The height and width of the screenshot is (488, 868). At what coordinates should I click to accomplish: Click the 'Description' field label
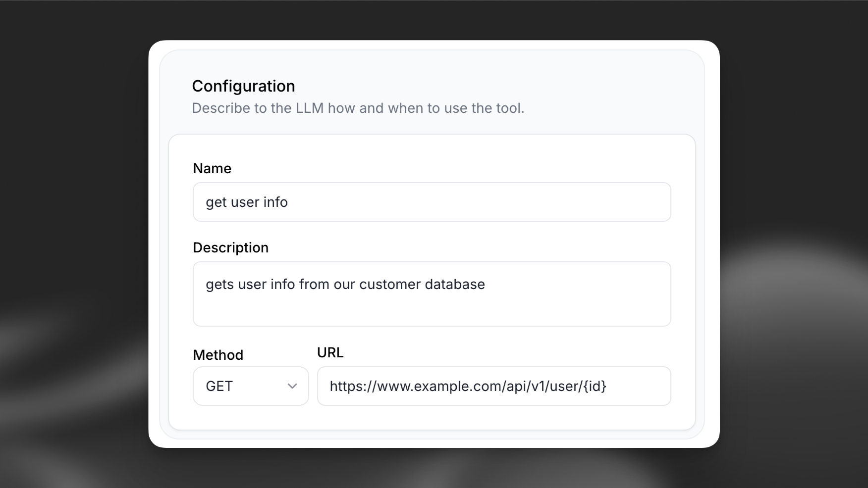pyautogui.click(x=230, y=247)
